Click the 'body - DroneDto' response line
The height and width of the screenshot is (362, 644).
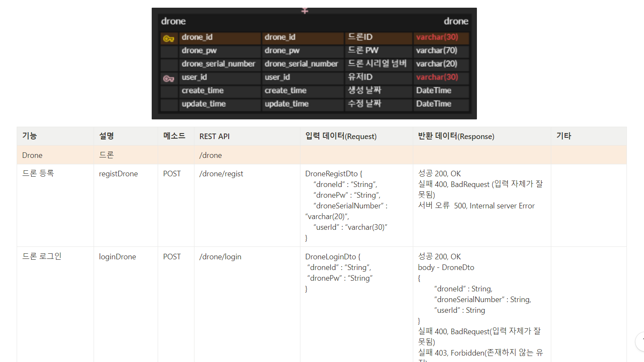click(x=446, y=267)
